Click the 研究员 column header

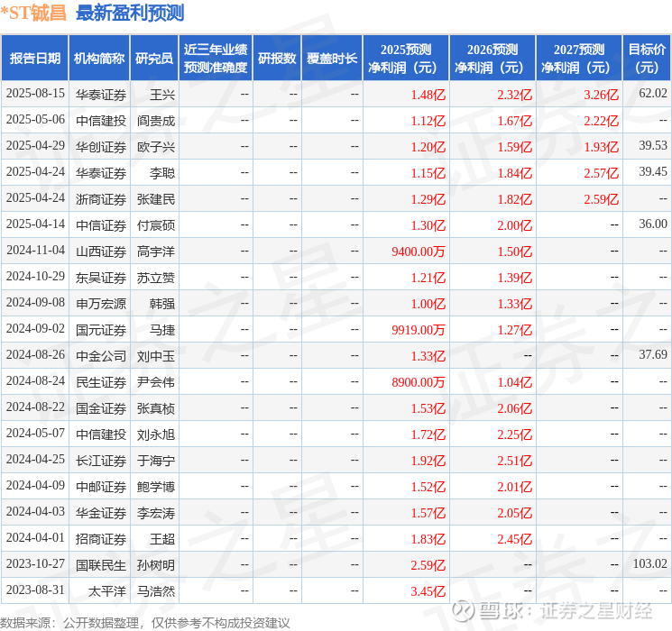click(154, 58)
